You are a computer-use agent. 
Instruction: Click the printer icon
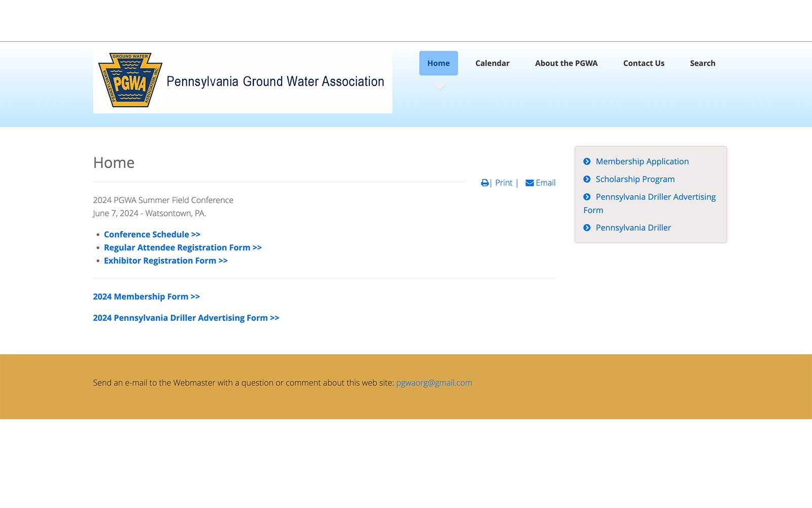[485, 183]
